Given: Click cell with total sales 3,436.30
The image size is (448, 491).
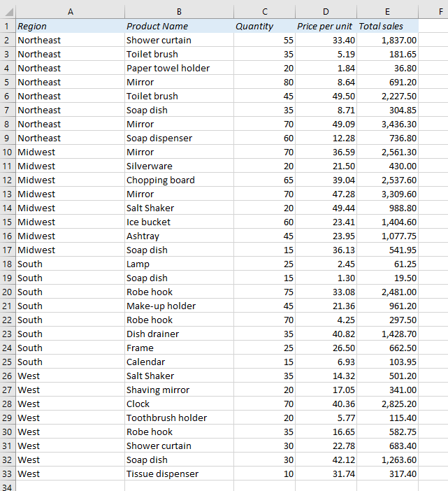Looking at the screenshot, I should click(387, 124).
